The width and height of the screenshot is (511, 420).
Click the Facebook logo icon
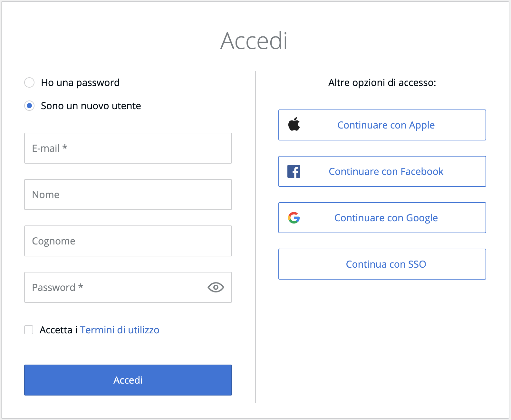click(x=294, y=171)
